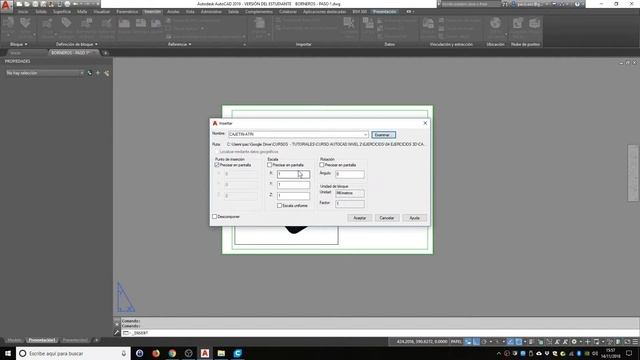Click the Ayuda button
640x360 pixels.
coord(414,218)
